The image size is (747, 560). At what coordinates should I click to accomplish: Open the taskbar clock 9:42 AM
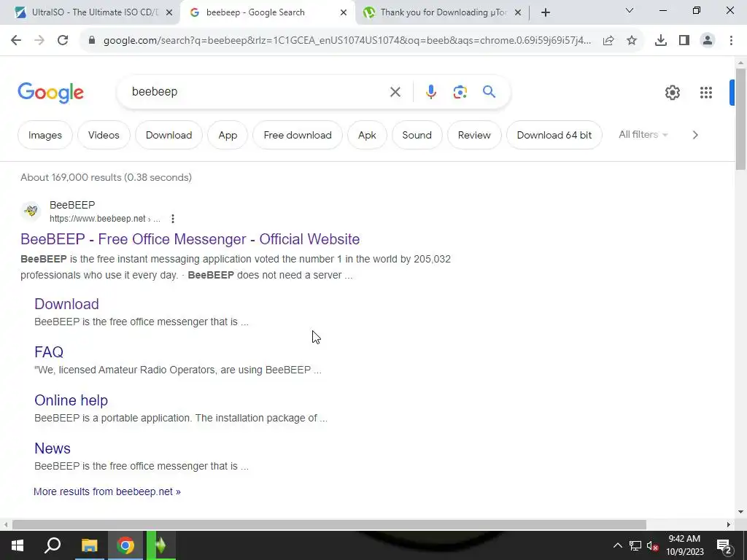point(684,545)
